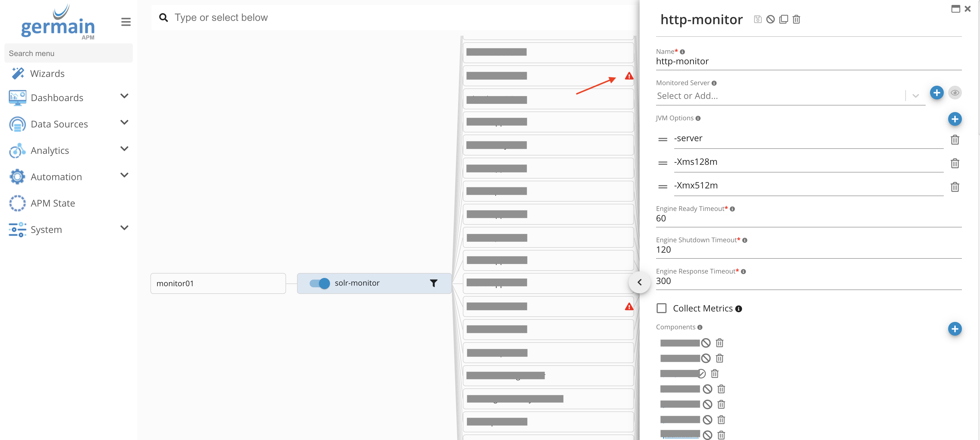Collapse the side panel with arrow button
980x440 pixels.
pos(640,282)
